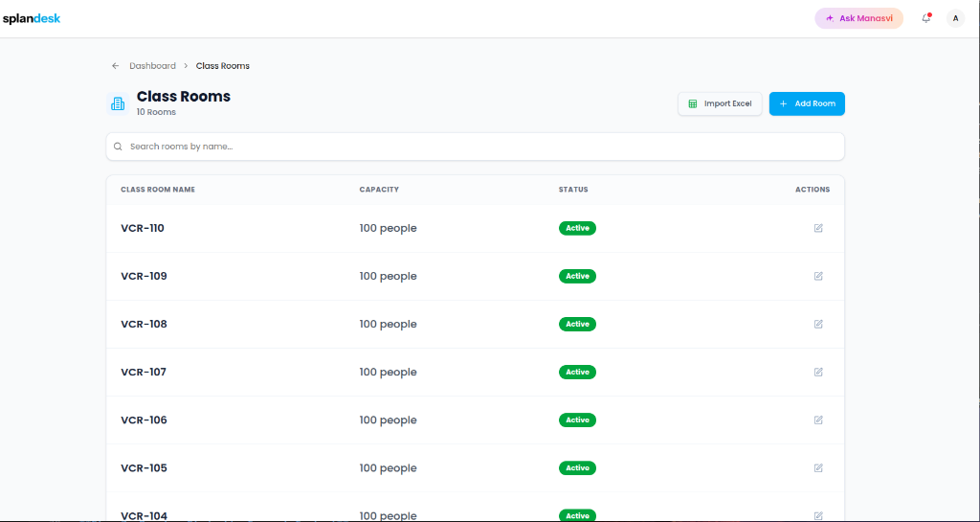Select the Class Room Name column header
The width and height of the screenshot is (980, 522).
pyautogui.click(x=158, y=190)
